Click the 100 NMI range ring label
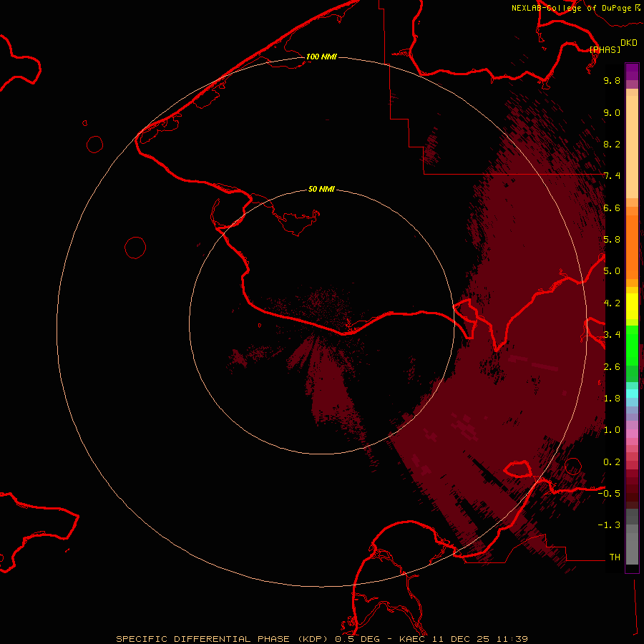 (x=321, y=57)
